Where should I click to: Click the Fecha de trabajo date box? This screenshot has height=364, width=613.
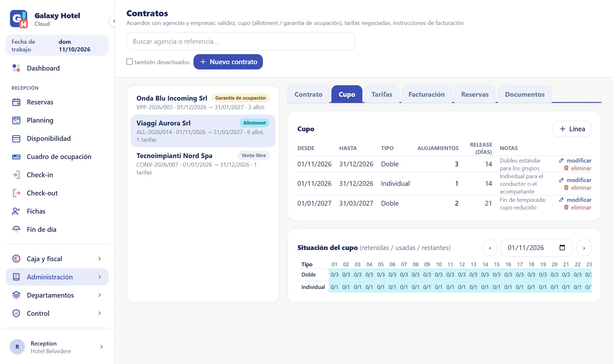pyautogui.click(x=57, y=45)
